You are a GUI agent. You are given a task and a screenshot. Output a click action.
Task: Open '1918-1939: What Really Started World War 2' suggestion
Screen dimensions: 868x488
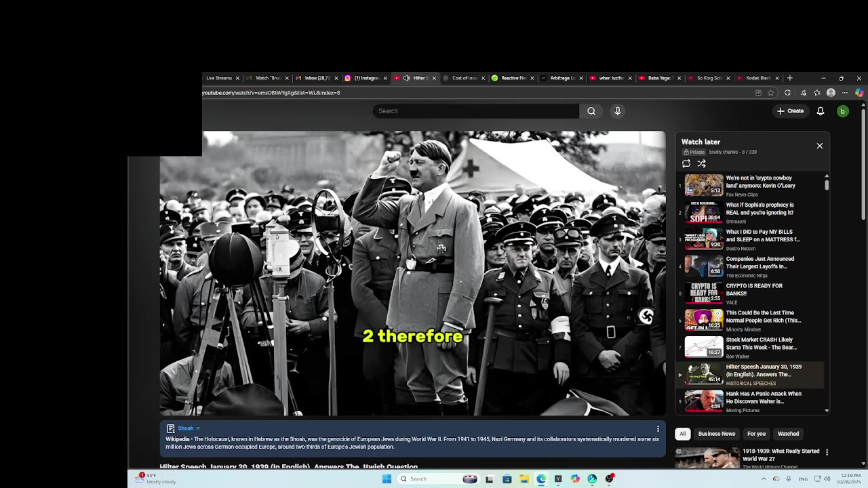click(x=781, y=455)
